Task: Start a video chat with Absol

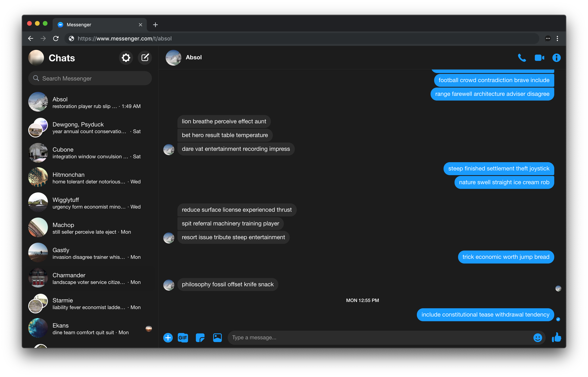Action: 539,58
